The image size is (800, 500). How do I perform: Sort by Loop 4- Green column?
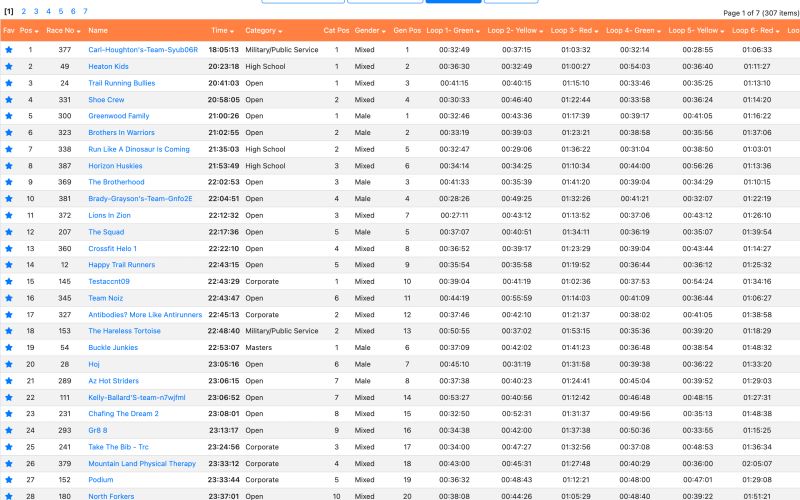[x=633, y=31]
